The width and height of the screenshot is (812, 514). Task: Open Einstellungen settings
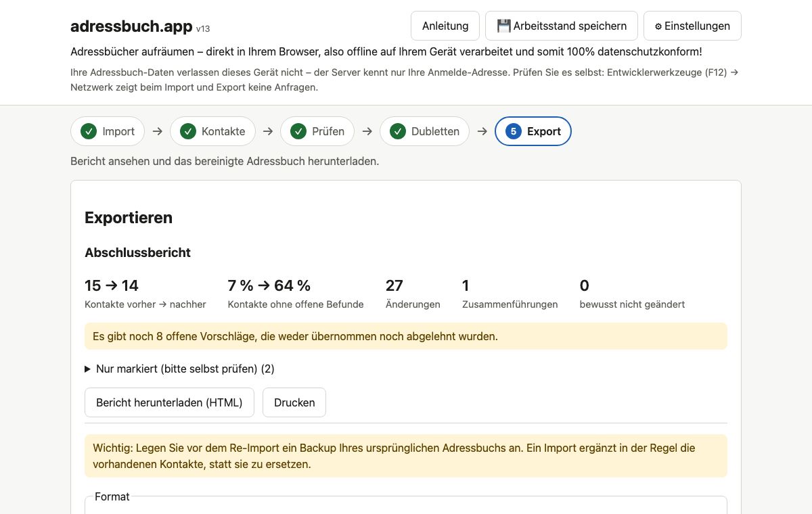(692, 26)
